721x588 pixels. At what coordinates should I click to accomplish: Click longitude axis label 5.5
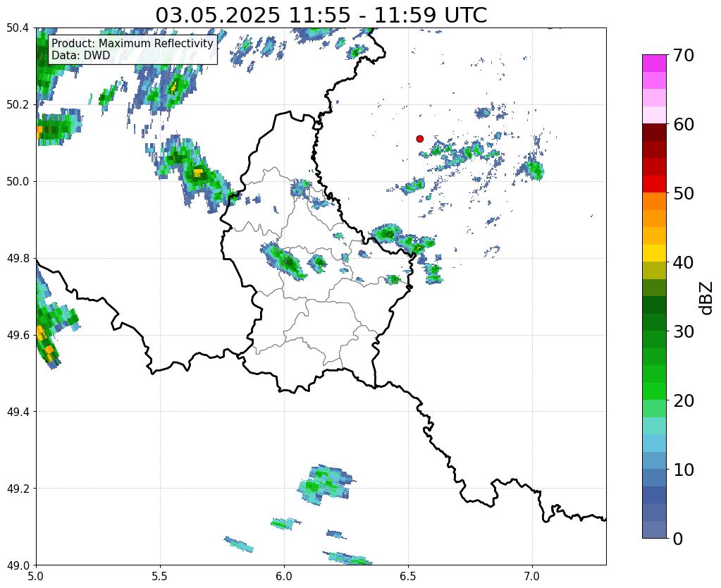tap(160, 576)
